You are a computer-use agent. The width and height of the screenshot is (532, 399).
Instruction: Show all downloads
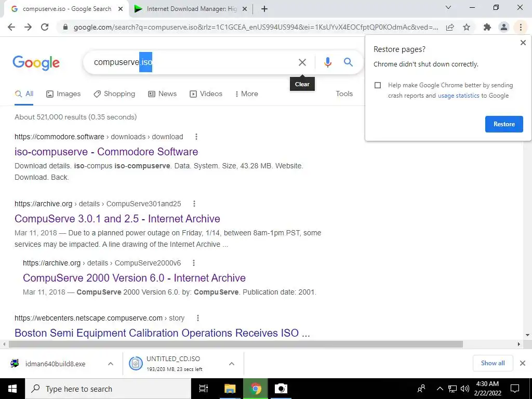tap(493, 363)
